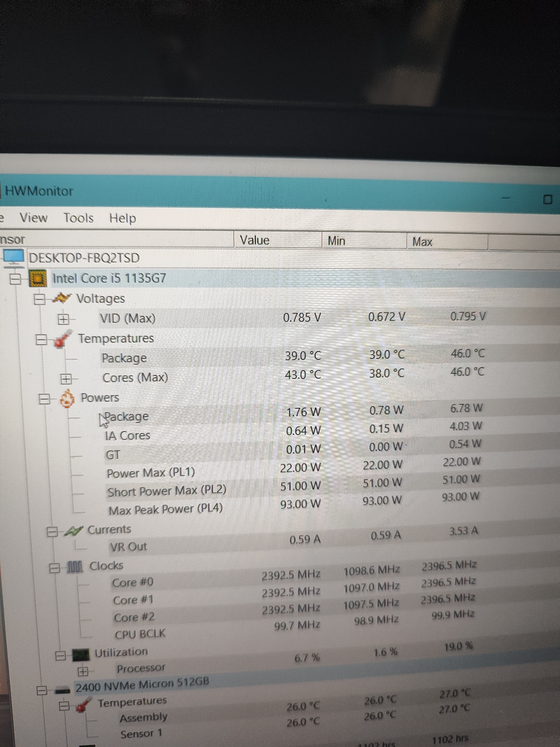Screen dimensions: 560x747
Task: Click the 6.78 W max package power
Action: 466,408
